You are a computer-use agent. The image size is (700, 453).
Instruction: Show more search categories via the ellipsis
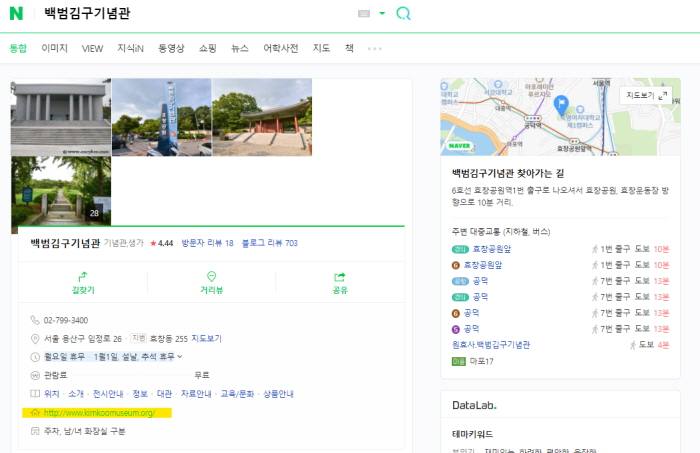tap(375, 48)
